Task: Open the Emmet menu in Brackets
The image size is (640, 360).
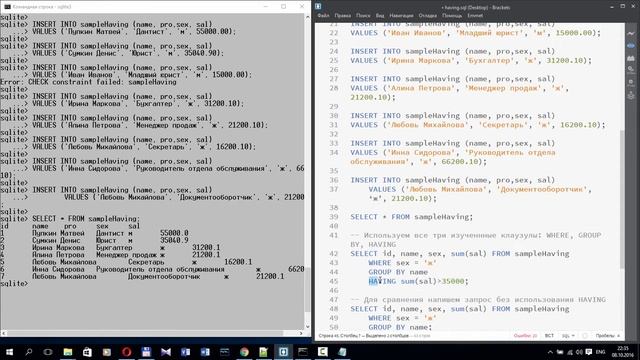Action: coord(475,16)
